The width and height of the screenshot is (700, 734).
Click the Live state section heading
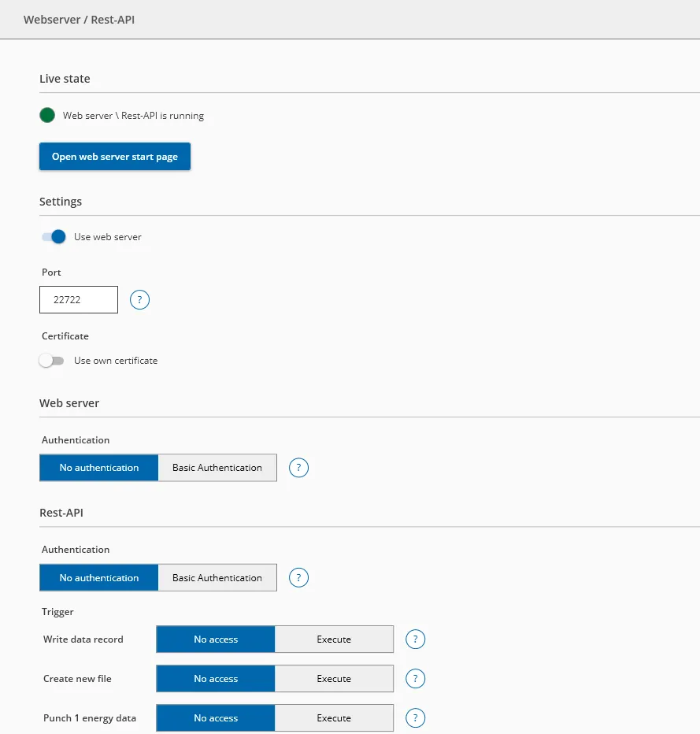click(65, 79)
